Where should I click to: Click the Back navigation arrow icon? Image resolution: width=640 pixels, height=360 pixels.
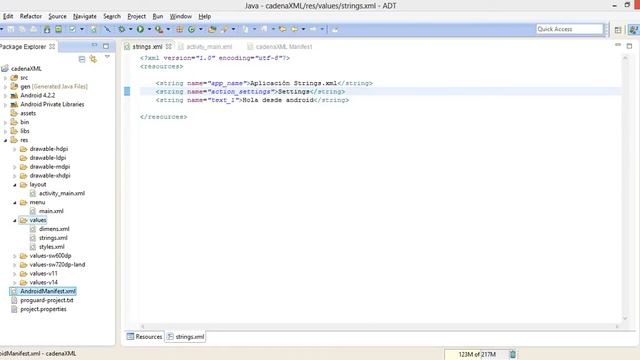tap(294, 29)
